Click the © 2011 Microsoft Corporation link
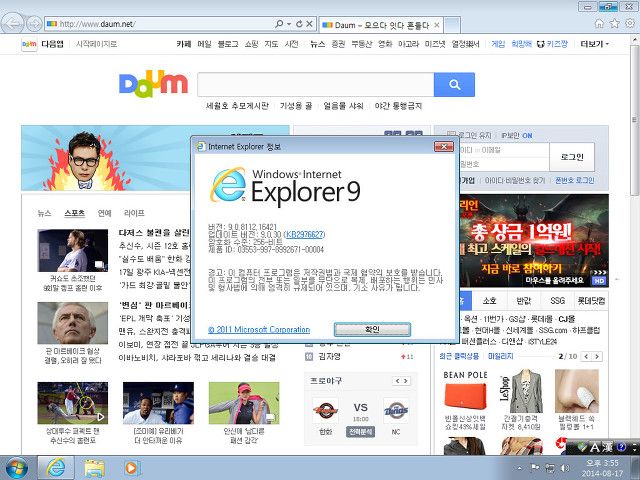The image size is (640, 480). click(259, 330)
